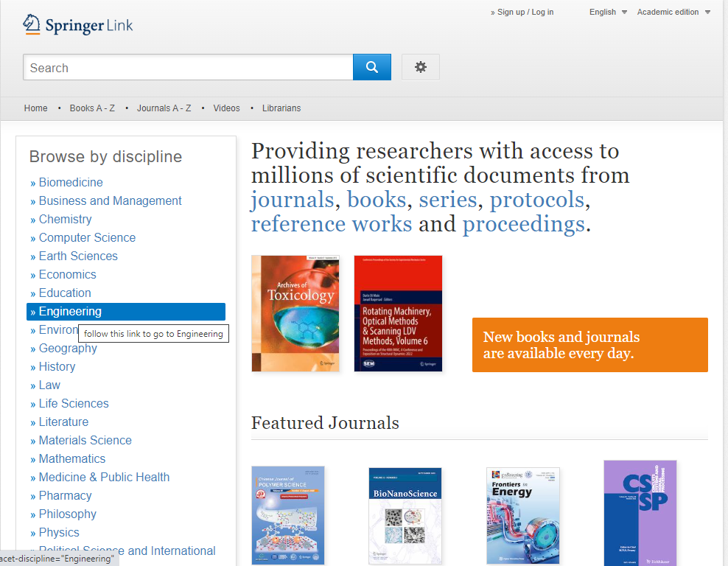Open the Economics discipline
The image size is (728, 566).
[x=67, y=274]
